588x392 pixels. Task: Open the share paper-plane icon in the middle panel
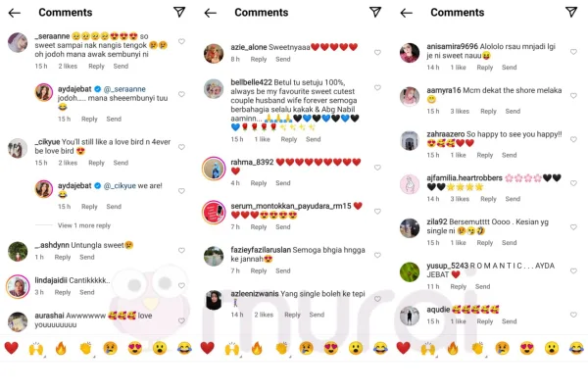coord(375,13)
